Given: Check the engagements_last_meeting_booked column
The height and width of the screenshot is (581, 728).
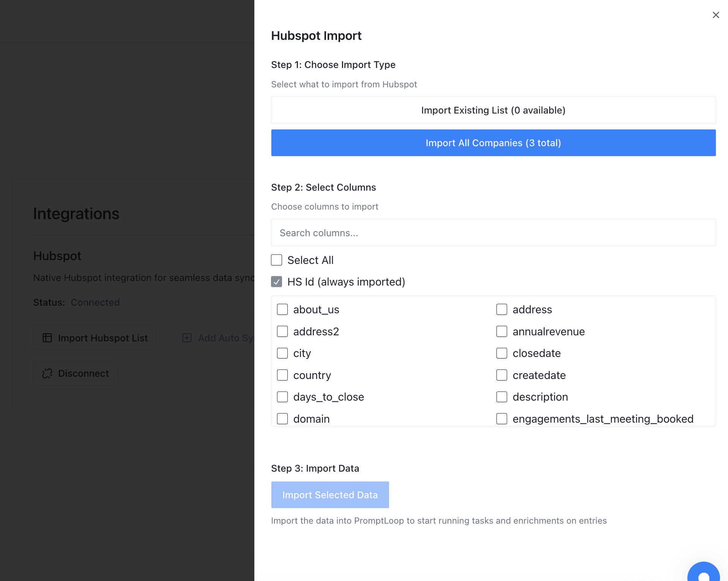Looking at the screenshot, I should point(502,418).
